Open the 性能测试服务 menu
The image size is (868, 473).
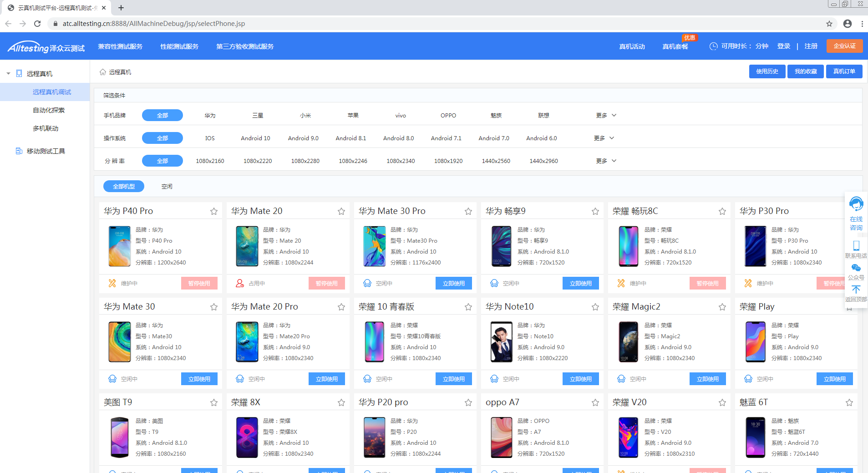coord(179,46)
